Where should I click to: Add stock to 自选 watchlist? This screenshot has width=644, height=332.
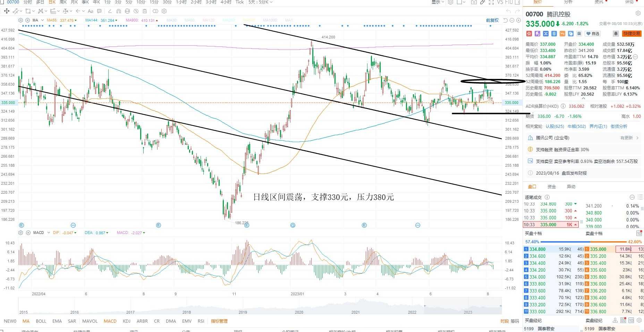[593, 34]
